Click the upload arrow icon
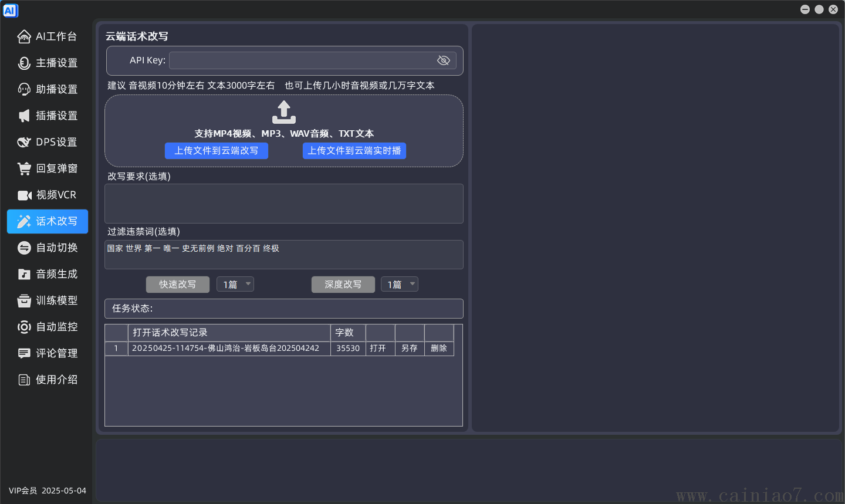The image size is (845, 504). point(284,112)
